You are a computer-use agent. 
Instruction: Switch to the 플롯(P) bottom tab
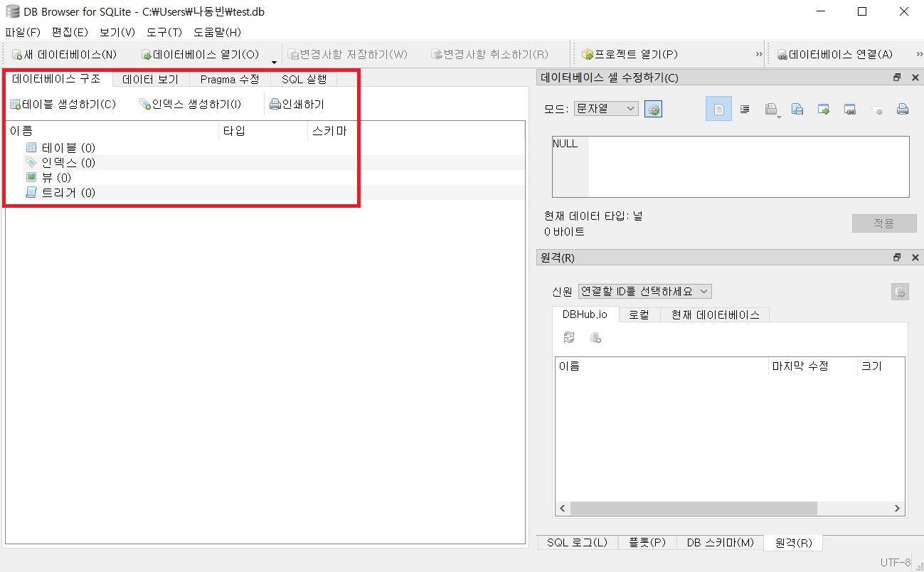tap(647, 543)
